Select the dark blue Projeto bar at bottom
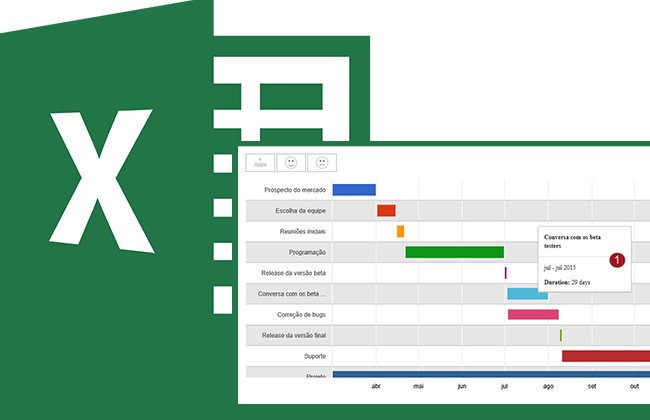650x420 pixels. point(491,374)
